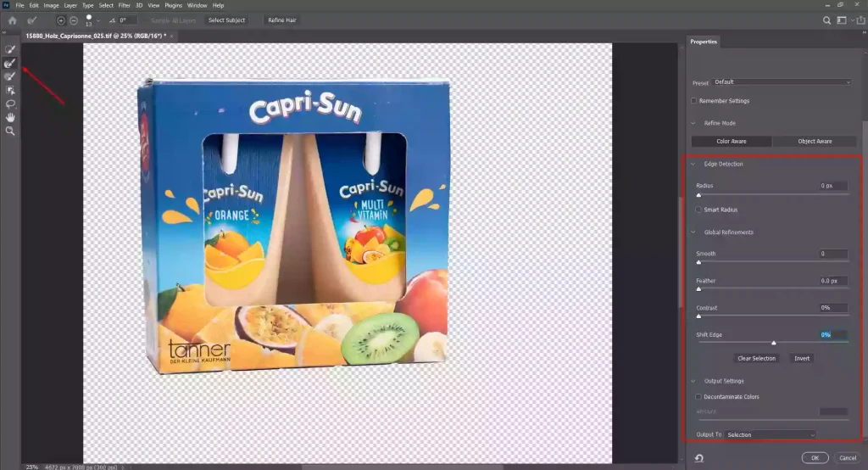Select the Object Selection tool
This screenshot has width=868, height=470.
[10, 90]
